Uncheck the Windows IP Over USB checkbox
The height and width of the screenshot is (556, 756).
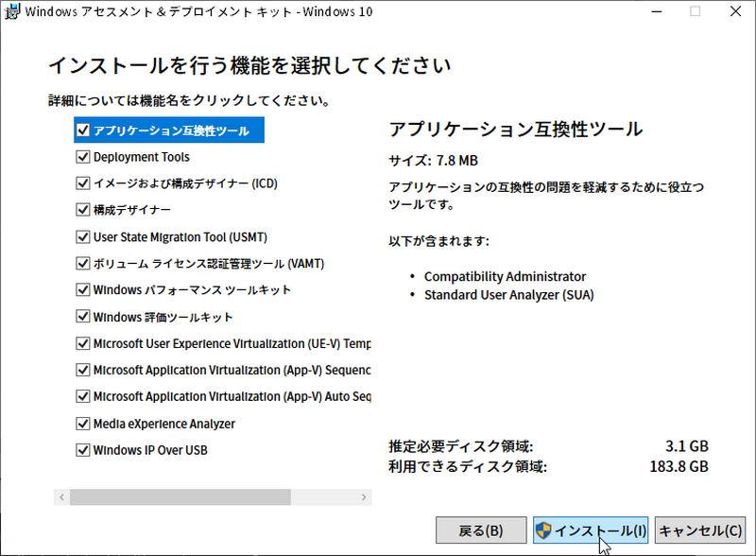(83, 450)
